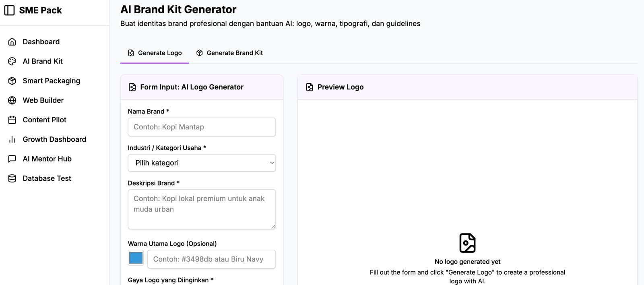Focus the Nama Brand input field

(202, 127)
